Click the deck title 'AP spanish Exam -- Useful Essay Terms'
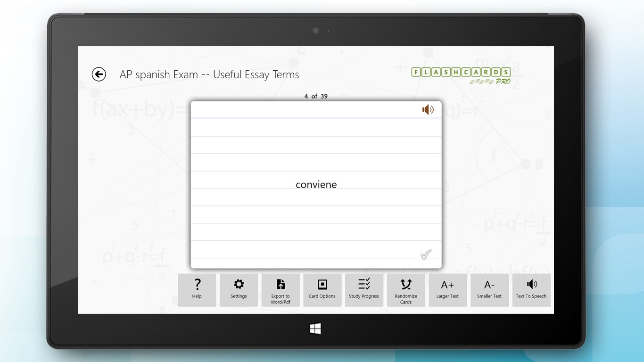The image size is (644, 362). tap(209, 74)
